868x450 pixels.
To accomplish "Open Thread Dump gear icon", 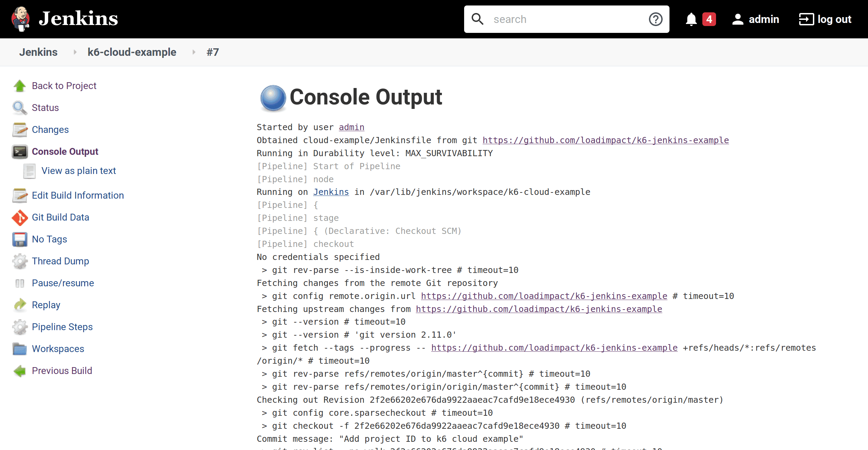I will click(20, 261).
